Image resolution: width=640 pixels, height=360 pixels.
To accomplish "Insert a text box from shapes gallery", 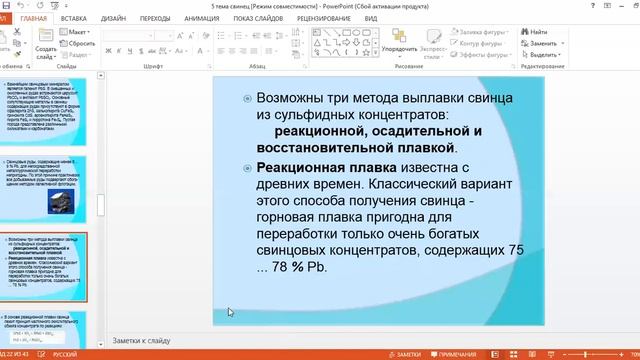I will point(317,32).
